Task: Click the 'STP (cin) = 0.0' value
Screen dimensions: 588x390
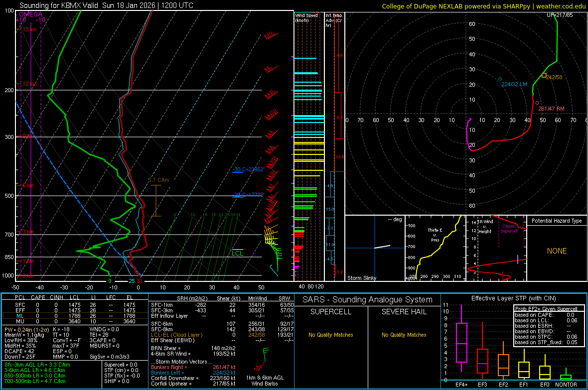Action: (121, 370)
